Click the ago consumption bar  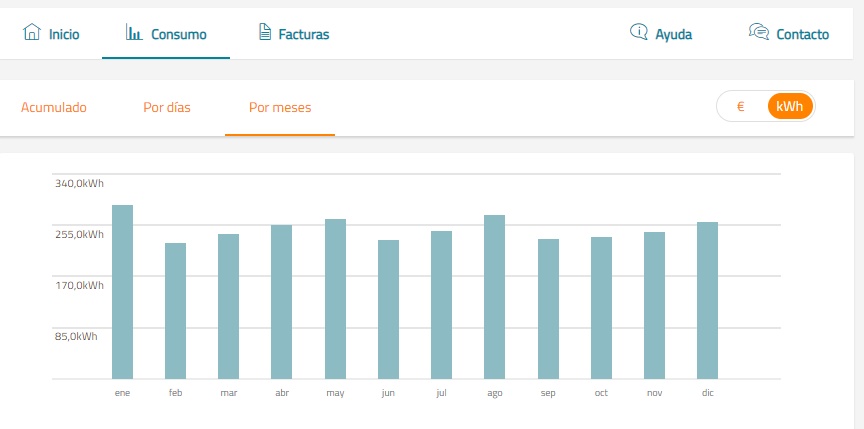point(494,297)
